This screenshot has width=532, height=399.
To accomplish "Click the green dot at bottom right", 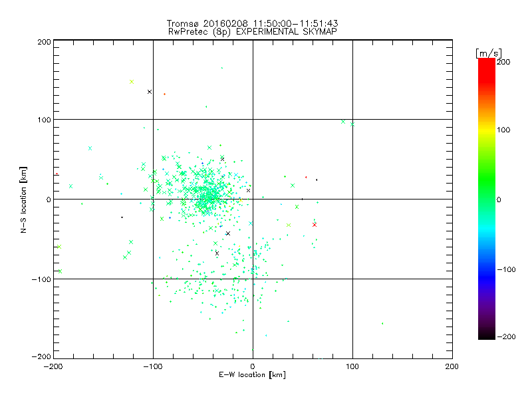I will point(382,323).
